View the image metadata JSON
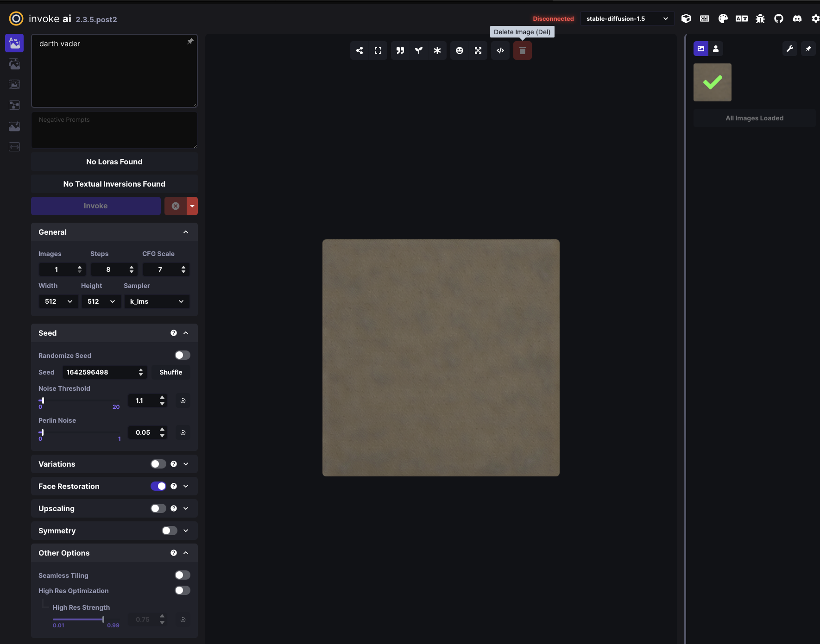This screenshot has width=820, height=644. click(x=500, y=50)
